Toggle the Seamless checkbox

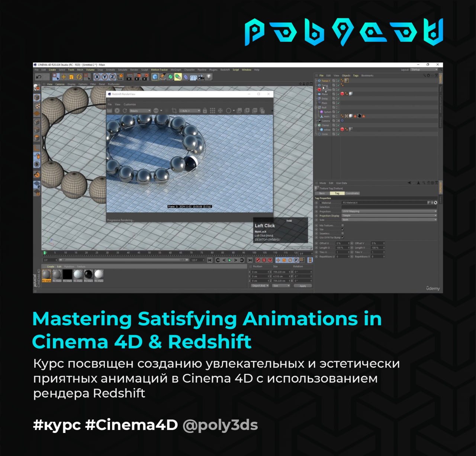(342, 234)
